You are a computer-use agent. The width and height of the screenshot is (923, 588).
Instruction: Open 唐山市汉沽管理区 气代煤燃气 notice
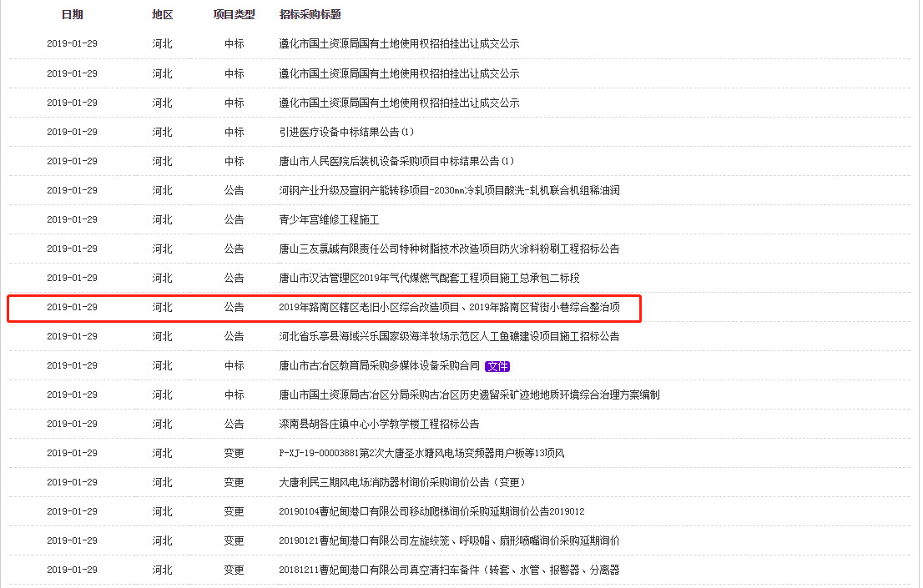point(429,278)
